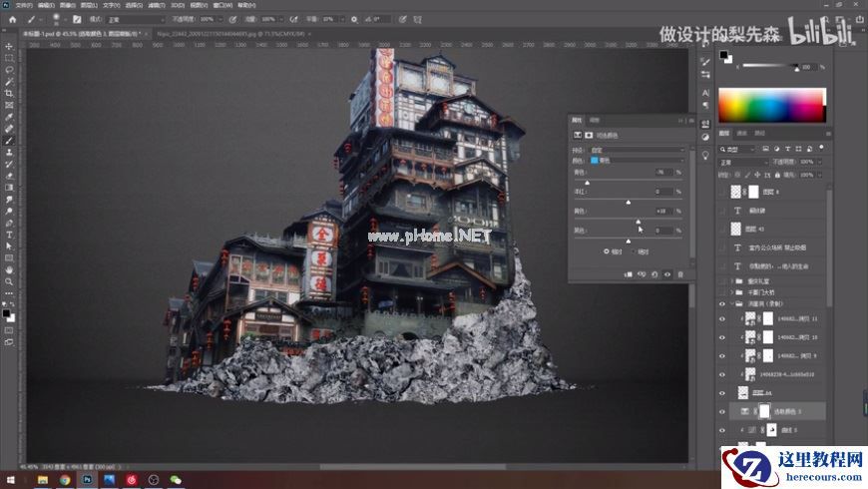
Task: Filter layers by type layers icon
Action: click(788, 149)
